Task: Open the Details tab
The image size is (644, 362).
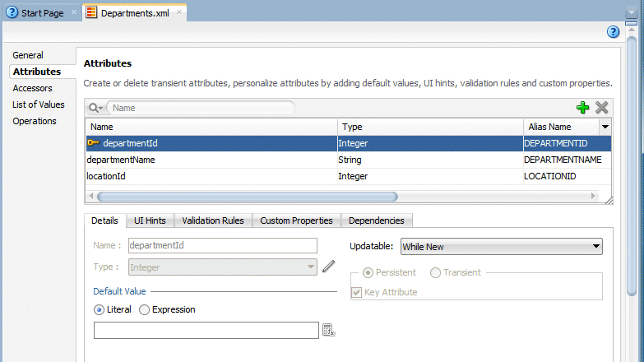Action: (x=104, y=220)
